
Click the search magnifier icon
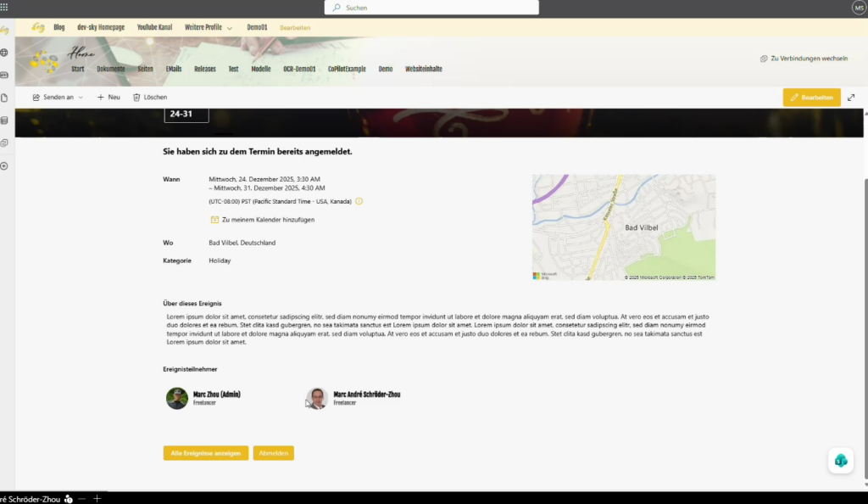pyautogui.click(x=337, y=8)
